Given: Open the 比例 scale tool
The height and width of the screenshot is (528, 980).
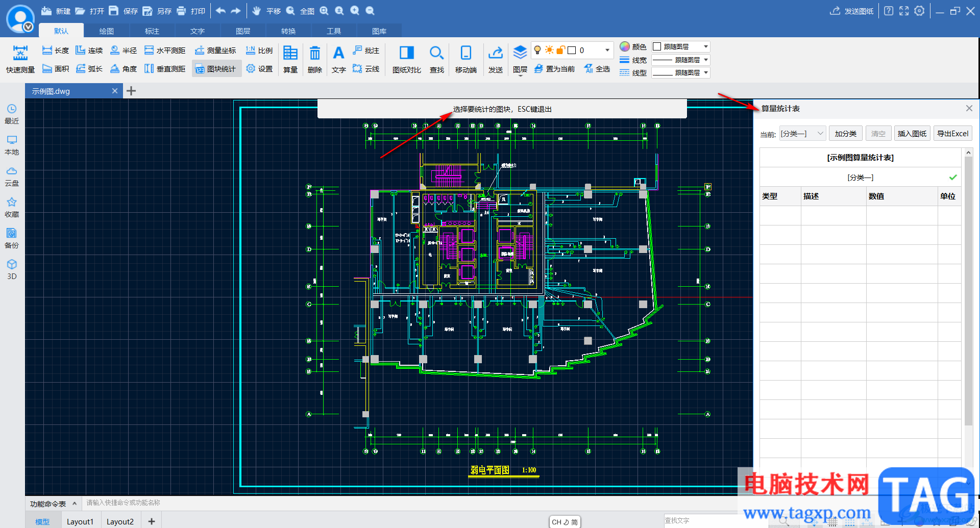Looking at the screenshot, I should (259, 51).
